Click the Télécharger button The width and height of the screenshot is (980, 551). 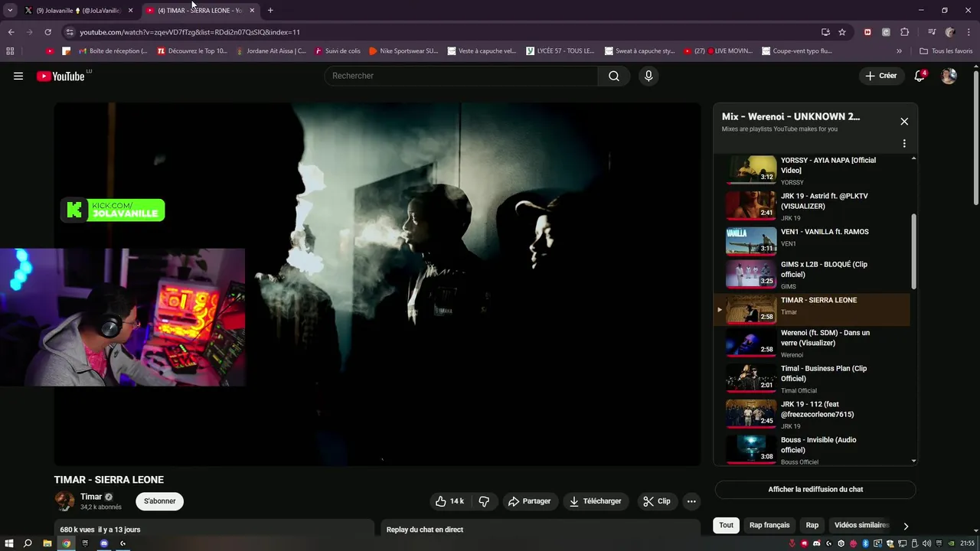(x=595, y=501)
